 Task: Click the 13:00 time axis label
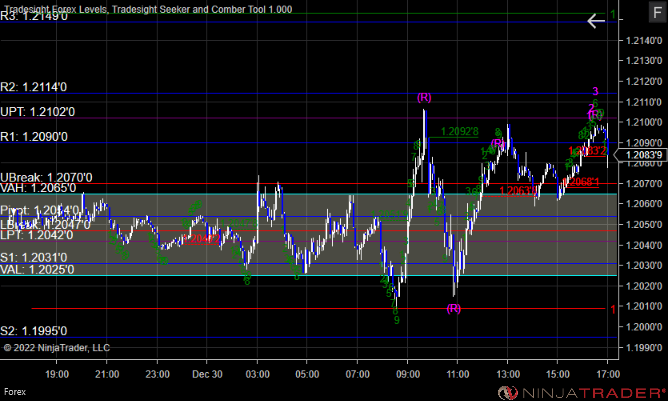[508, 374]
